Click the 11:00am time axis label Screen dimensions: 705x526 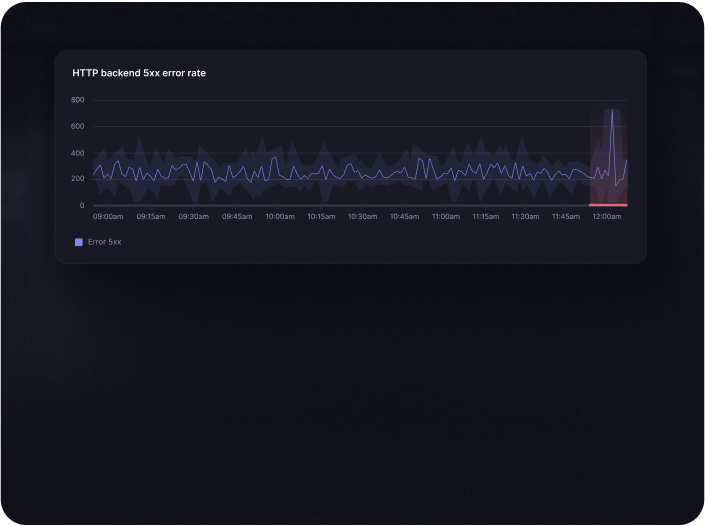pyautogui.click(x=446, y=216)
